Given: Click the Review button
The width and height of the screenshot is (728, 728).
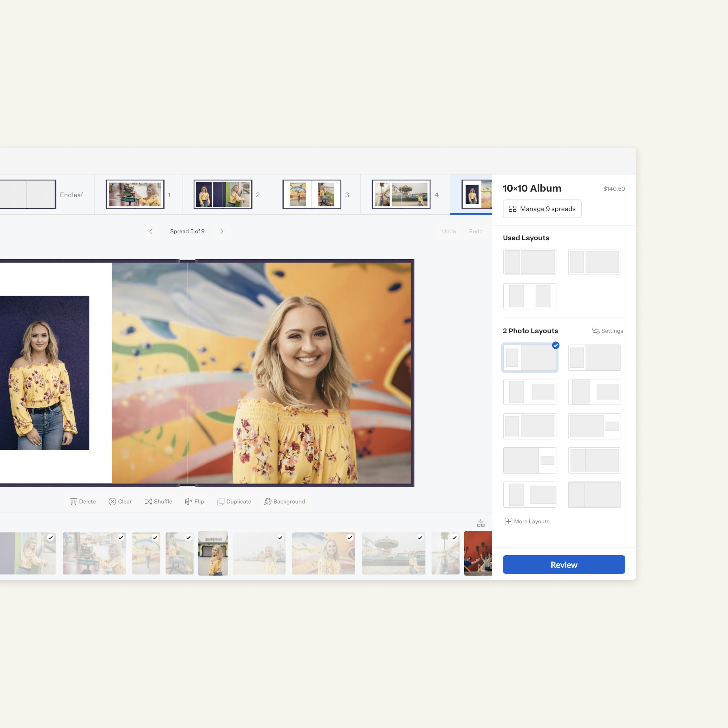Looking at the screenshot, I should tap(564, 564).
